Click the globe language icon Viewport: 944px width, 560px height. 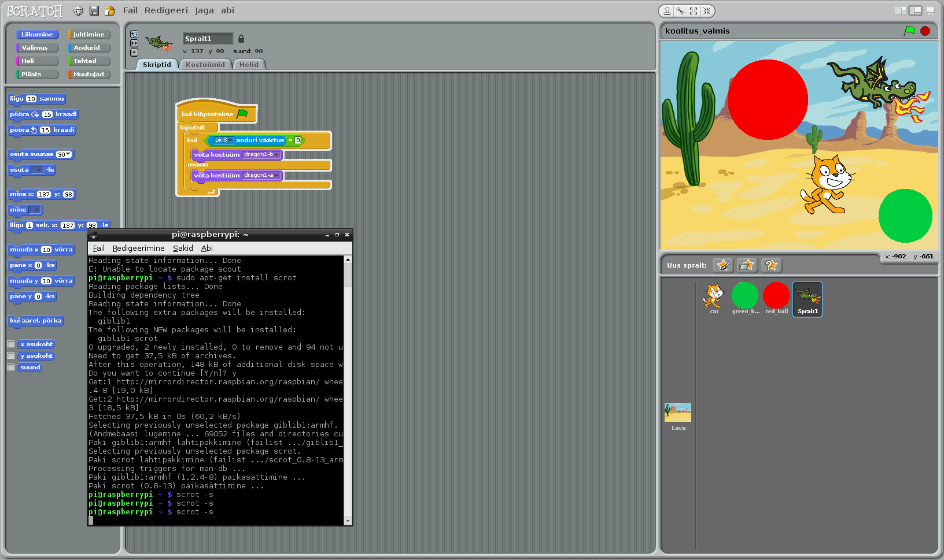tap(78, 11)
